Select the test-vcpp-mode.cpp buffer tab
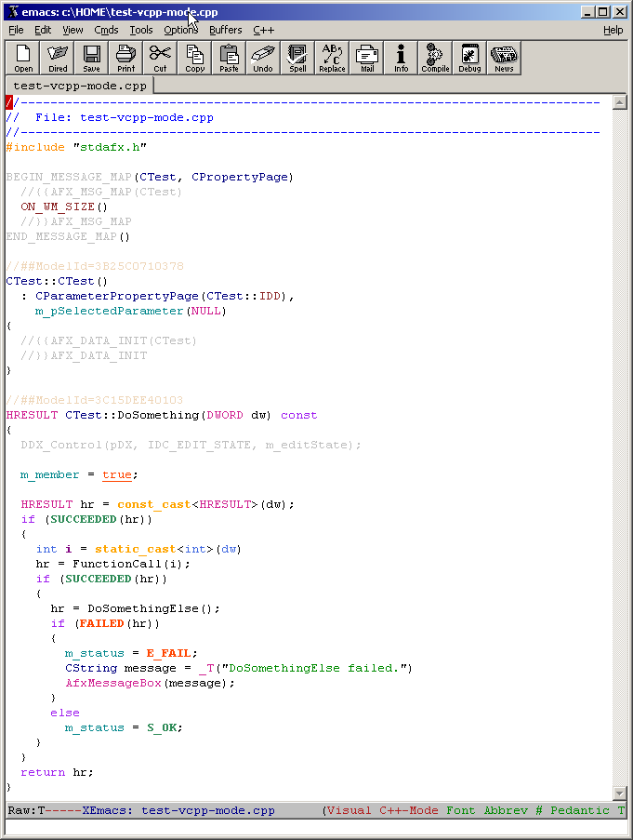The height and width of the screenshot is (840, 633). click(80, 86)
